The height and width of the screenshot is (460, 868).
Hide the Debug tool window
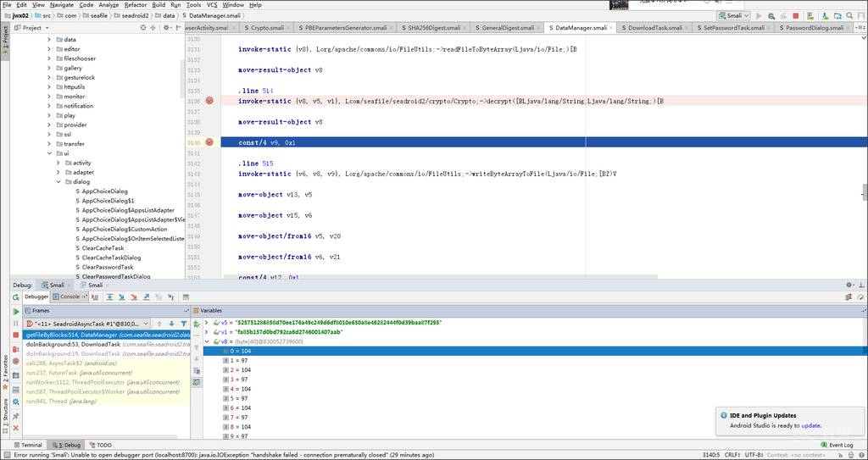(x=861, y=285)
